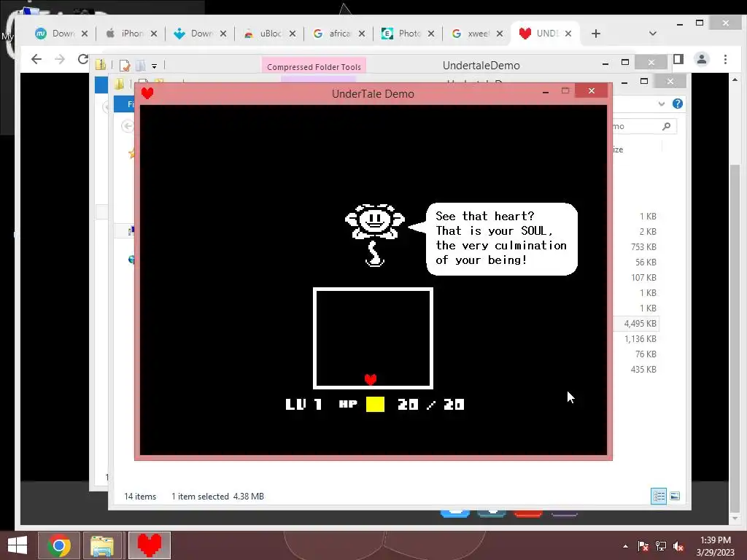Click the yellow HP bar
Viewport: 747px width, 560px height.
pos(375,404)
